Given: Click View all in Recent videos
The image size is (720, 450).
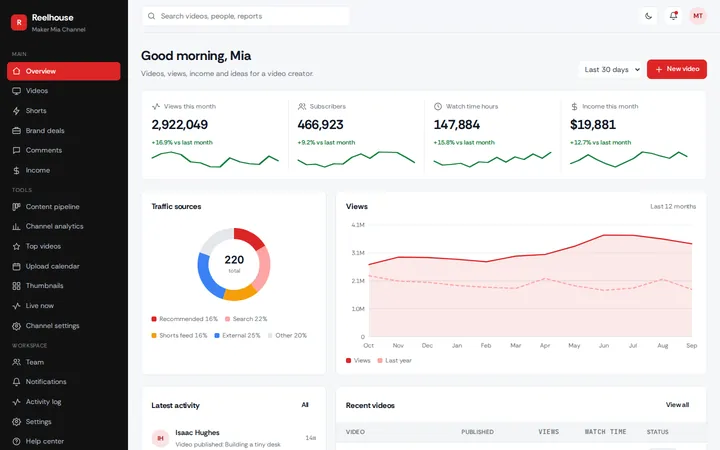Looking at the screenshot, I should pyautogui.click(x=677, y=405).
